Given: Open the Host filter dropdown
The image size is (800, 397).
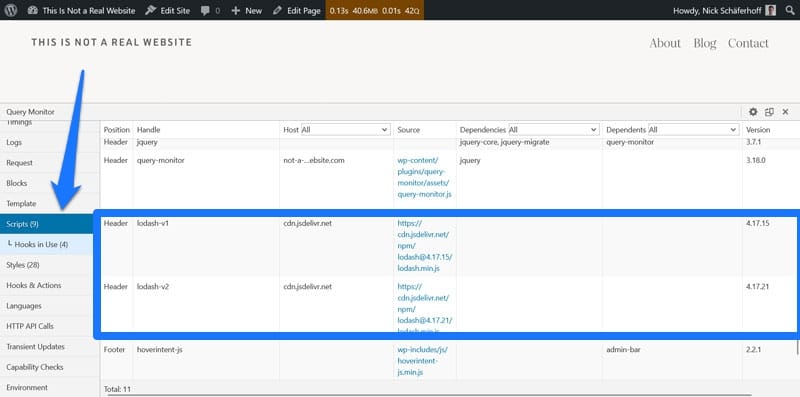Looking at the screenshot, I should [x=345, y=130].
